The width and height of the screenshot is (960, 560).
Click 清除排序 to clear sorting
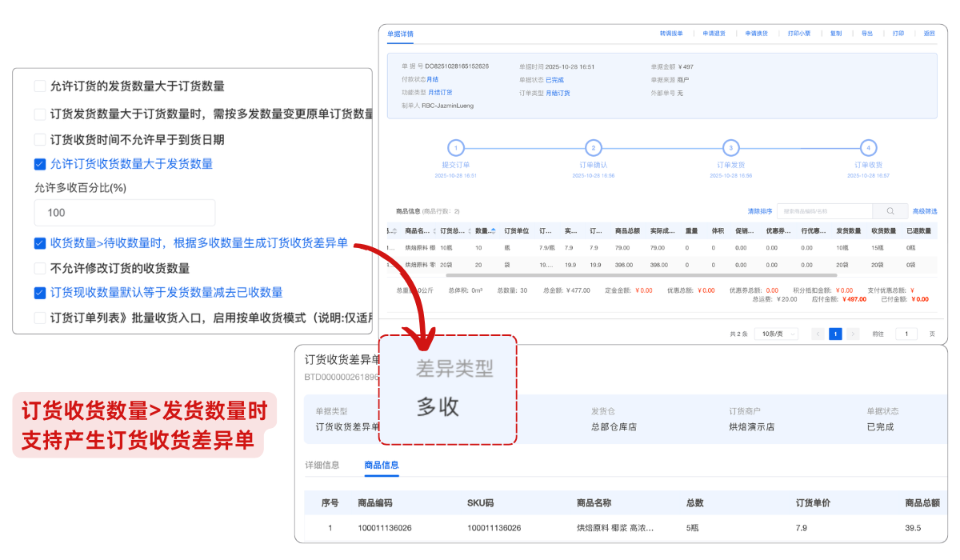click(759, 211)
